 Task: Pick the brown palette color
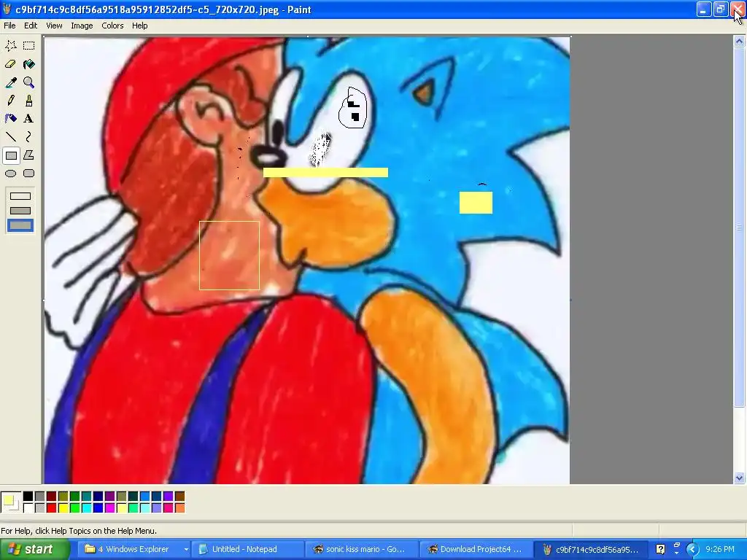point(179,496)
